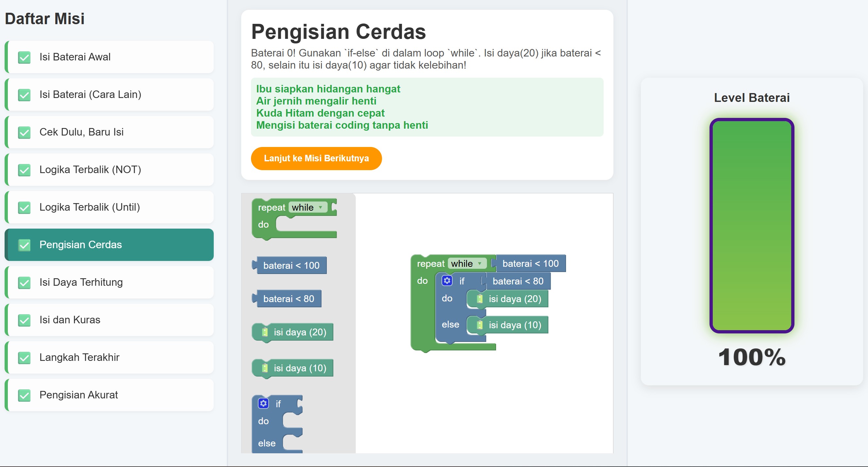Select the baterai < 80 block in toolbox

click(288, 298)
